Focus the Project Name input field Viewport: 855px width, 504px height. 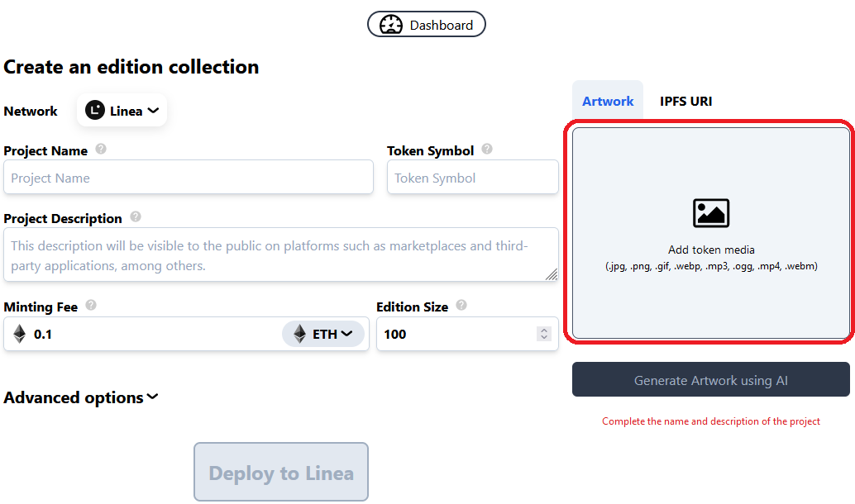(x=189, y=178)
